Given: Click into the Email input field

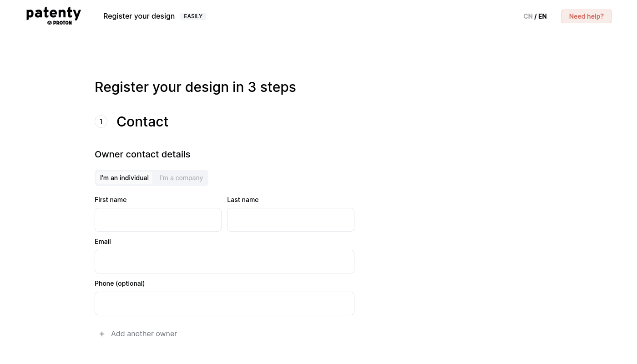Looking at the screenshot, I should pos(224,262).
